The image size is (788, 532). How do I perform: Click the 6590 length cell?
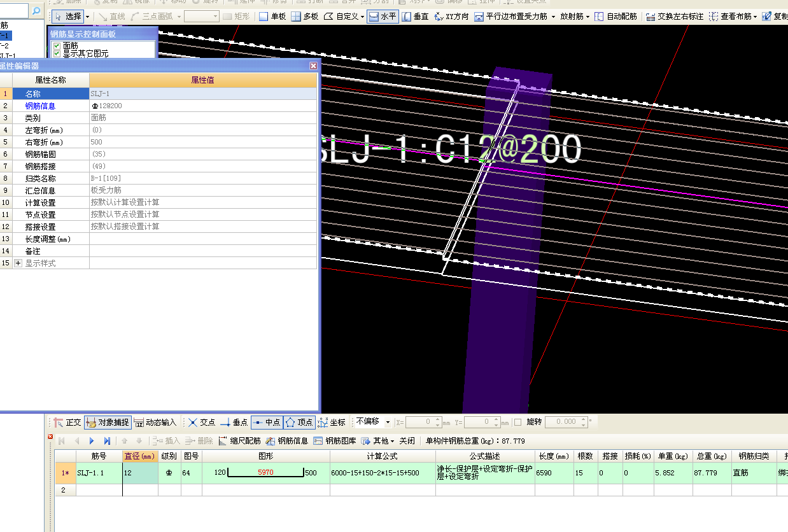(554, 473)
